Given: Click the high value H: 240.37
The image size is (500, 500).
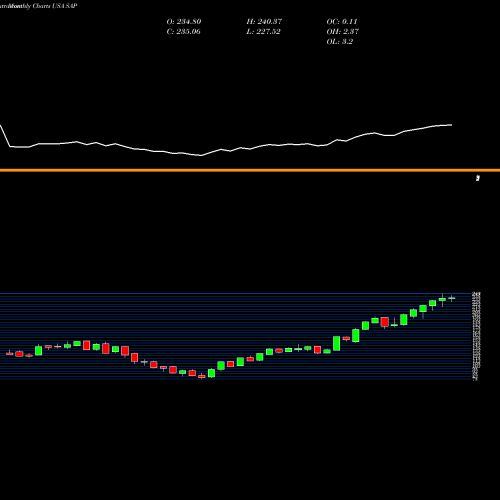Looking at the screenshot, I should (x=264, y=22).
